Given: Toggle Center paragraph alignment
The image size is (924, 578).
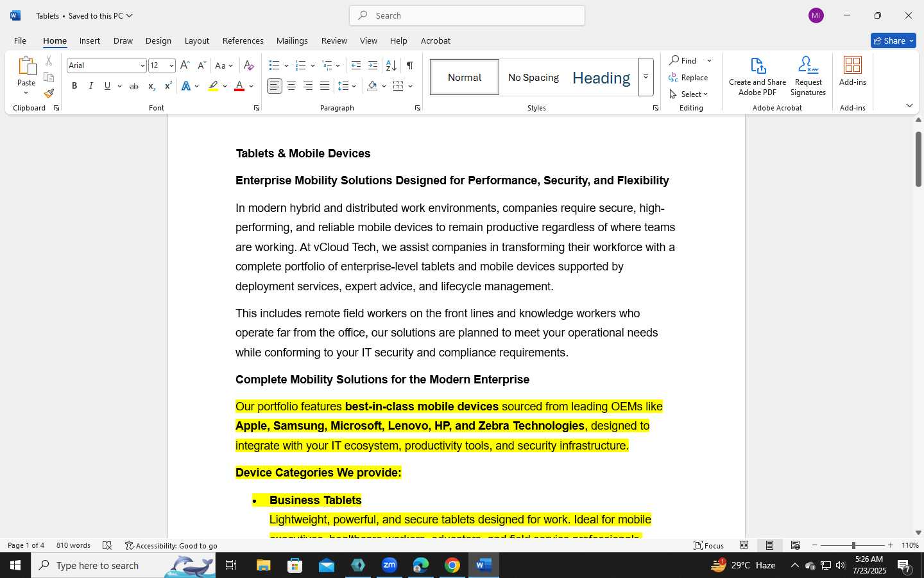Looking at the screenshot, I should click(x=291, y=86).
